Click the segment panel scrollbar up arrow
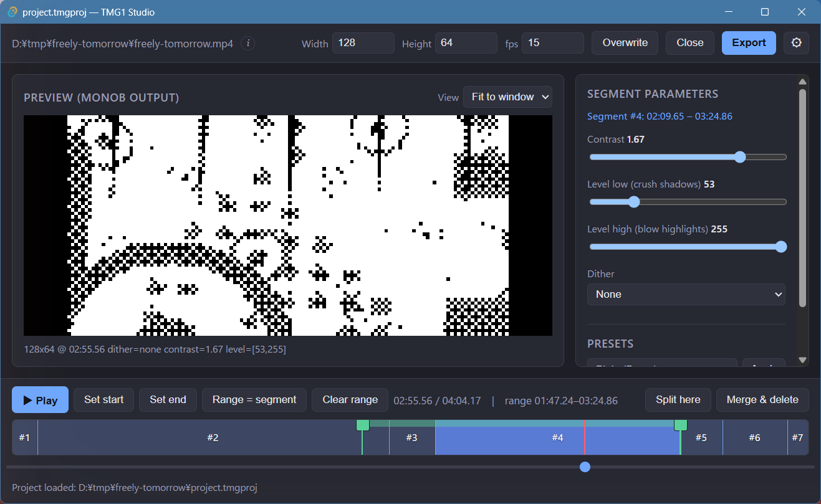Image resolution: width=821 pixels, height=504 pixels. click(x=803, y=82)
